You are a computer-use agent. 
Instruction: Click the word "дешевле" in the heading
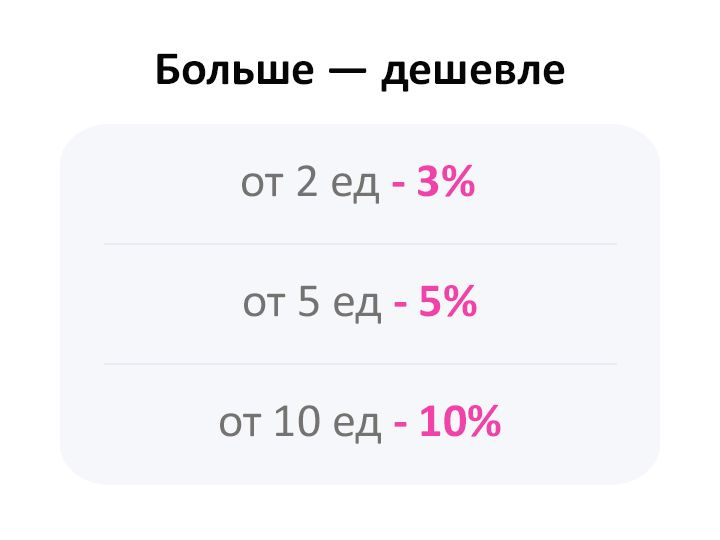click(x=473, y=72)
